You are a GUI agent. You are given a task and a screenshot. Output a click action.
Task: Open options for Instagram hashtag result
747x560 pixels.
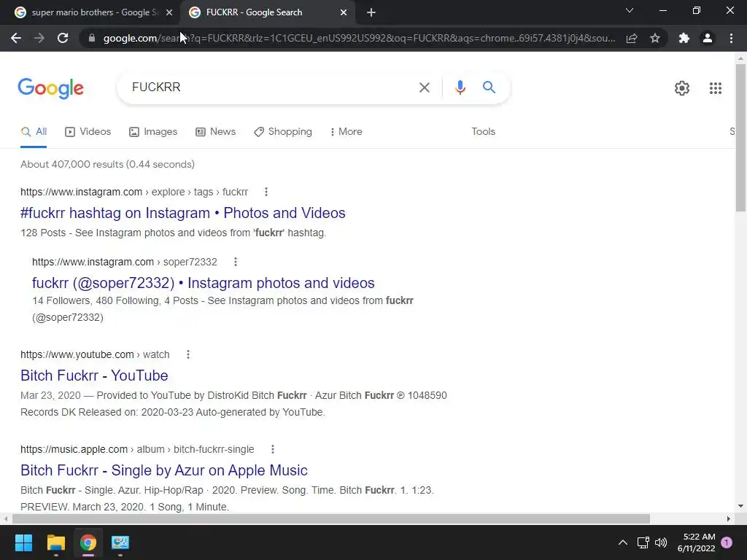pos(266,192)
